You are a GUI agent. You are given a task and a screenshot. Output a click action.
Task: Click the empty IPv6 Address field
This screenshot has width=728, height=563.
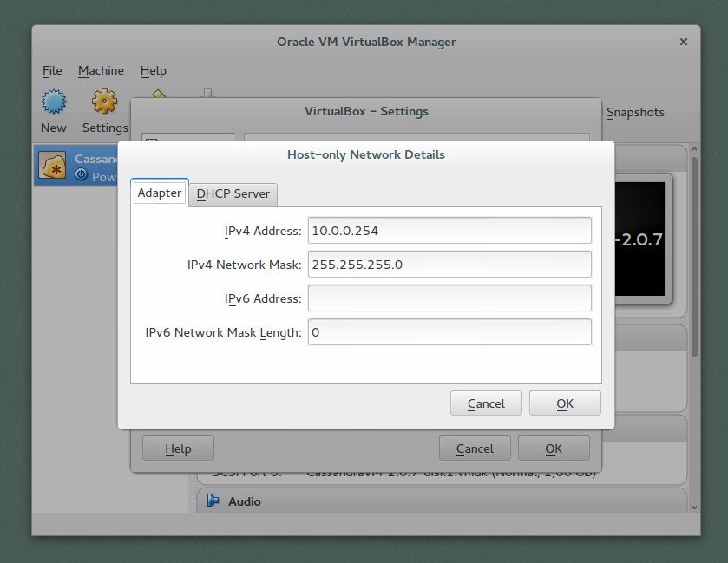[x=449, y=298]
